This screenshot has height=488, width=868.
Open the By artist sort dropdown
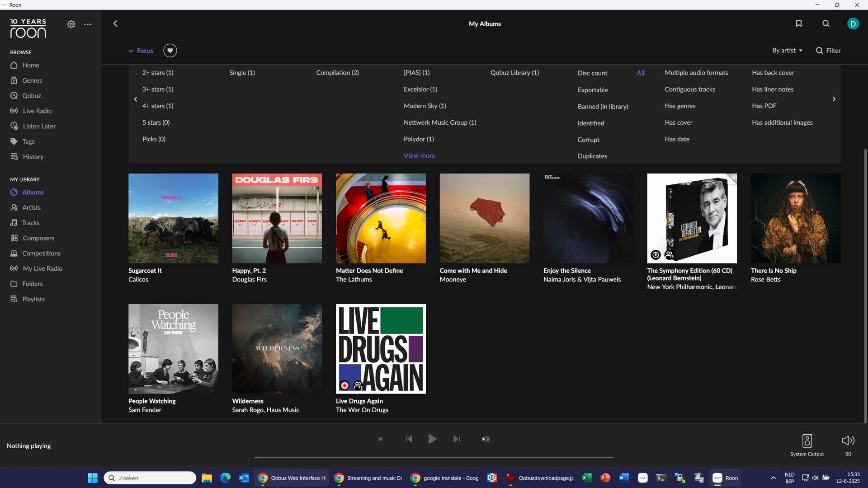(x=787, y=51)
